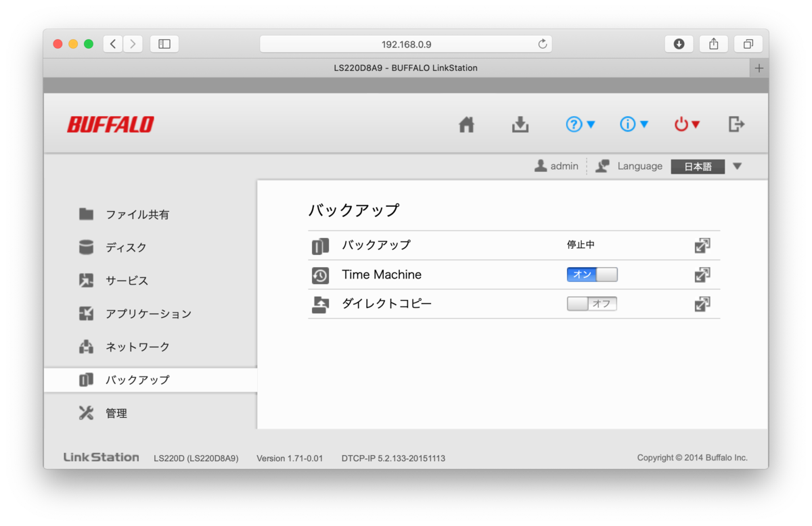Click the address bar showing 192.168.0.9
Image resolution: width=812 pixels, height=526 pixels.
pyautogui.click(x=406, y=44)
